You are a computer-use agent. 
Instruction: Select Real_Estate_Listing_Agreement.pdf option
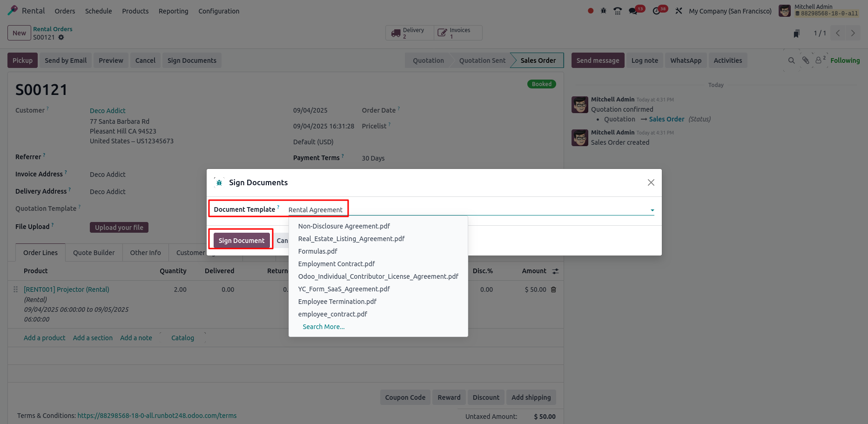click(378, 239)
